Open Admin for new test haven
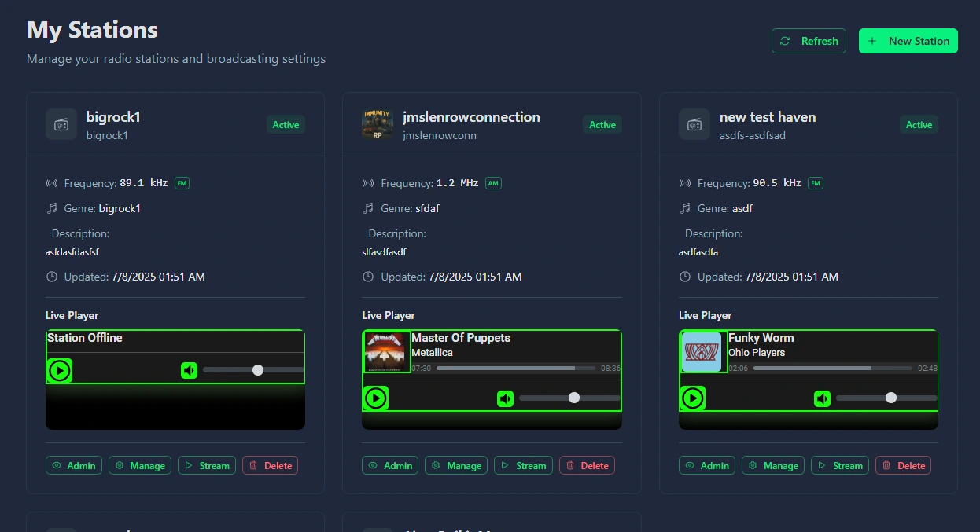This screenshot has width=980, height=532. pyautogui.click(x=707, y=465)
